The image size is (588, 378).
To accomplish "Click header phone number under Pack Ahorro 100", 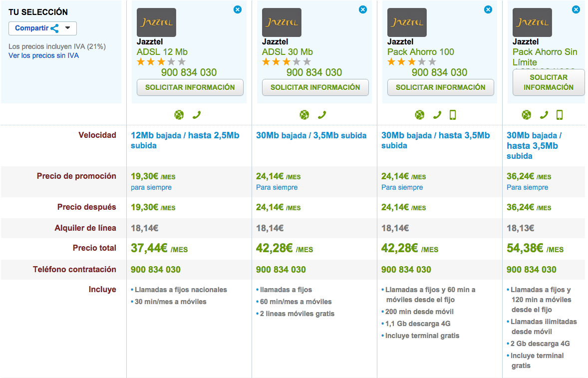I will (439, 72).
